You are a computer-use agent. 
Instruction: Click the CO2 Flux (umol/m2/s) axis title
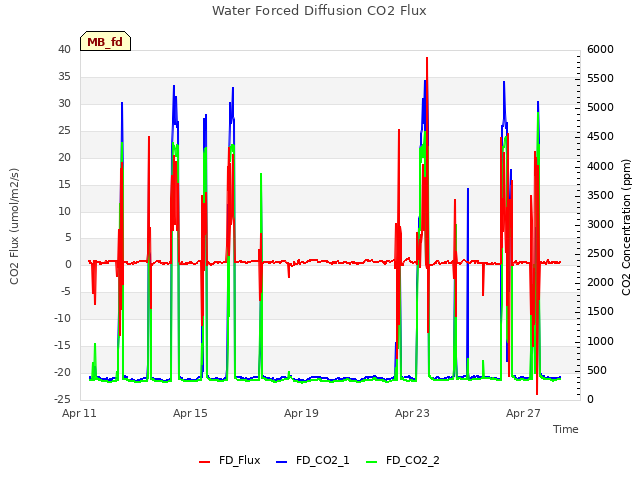(14, 226)
